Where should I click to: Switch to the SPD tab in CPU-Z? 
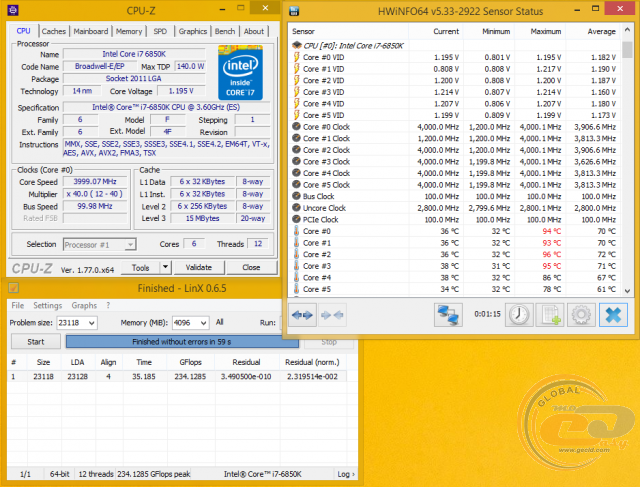point(160,31)
